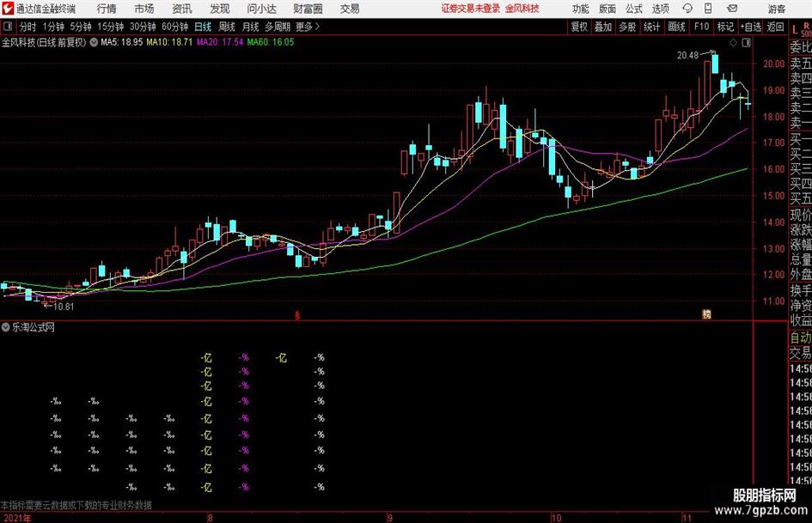Expand the 更多 periods arrow
Viewport: 812px width, 523px height.
tap(308, 27)
